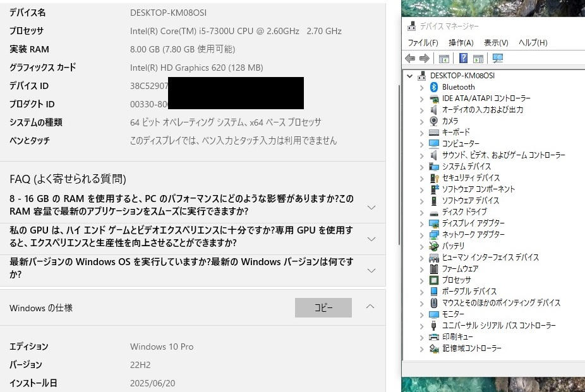585x392 pixels.
Task: Click the Intel(R) HD Graphics 620 value
Action: pos(196,68)
